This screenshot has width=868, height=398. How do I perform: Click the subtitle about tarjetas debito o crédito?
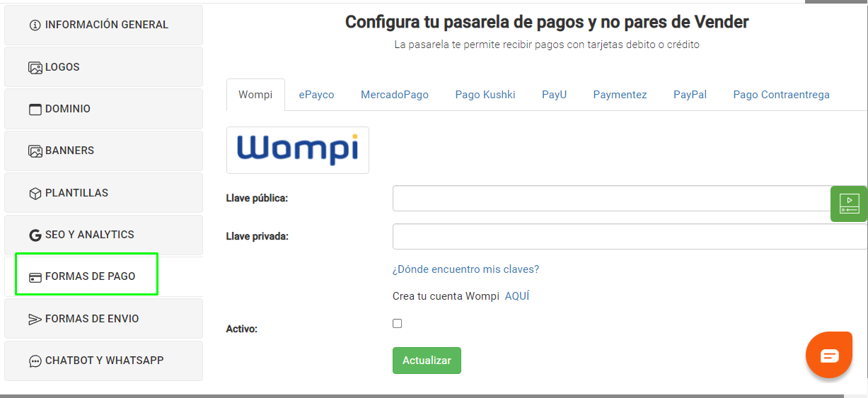click(547, 45)
